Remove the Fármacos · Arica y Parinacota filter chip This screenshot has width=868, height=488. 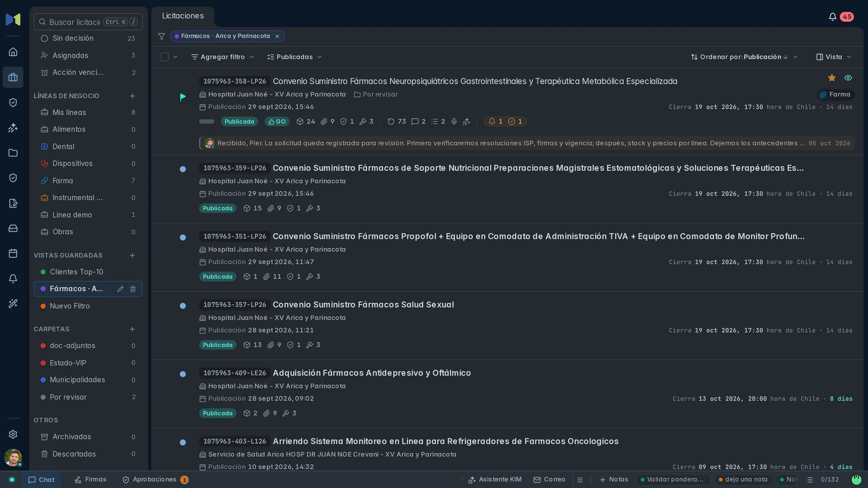277,36
